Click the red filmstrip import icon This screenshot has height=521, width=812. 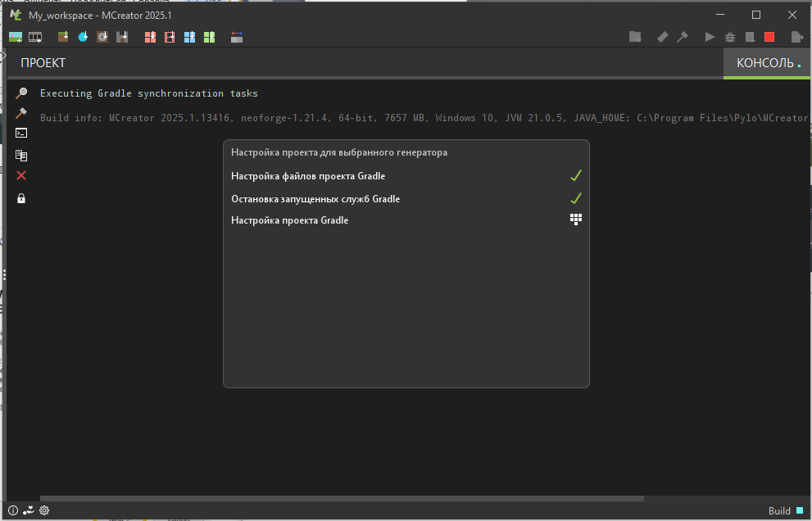click(170, 37)
